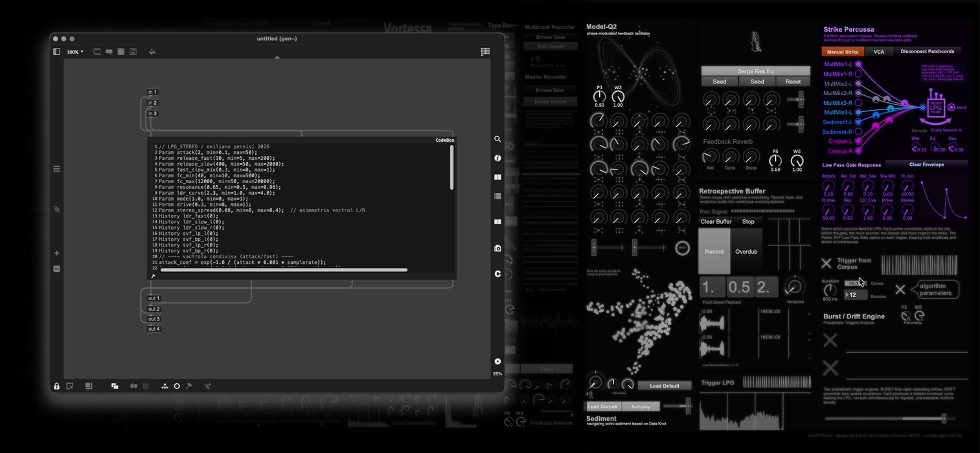The width and height of the screenshot is (980, 453).
Task: Click the grid icon in bottom toolbar
Action: pyautogui.click(x=146, y=386)
